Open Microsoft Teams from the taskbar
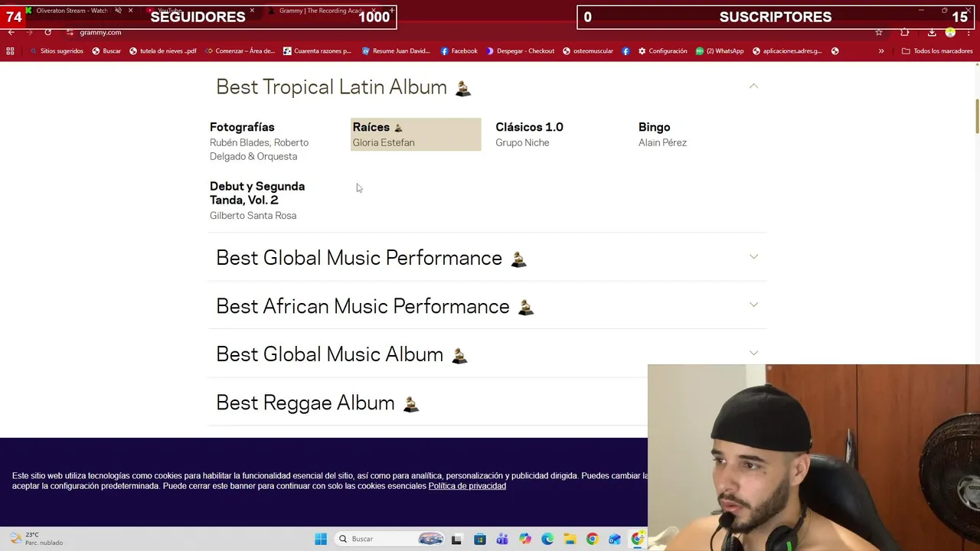The image size is (980, 551). pyautogui.click(x=501, y=539)
